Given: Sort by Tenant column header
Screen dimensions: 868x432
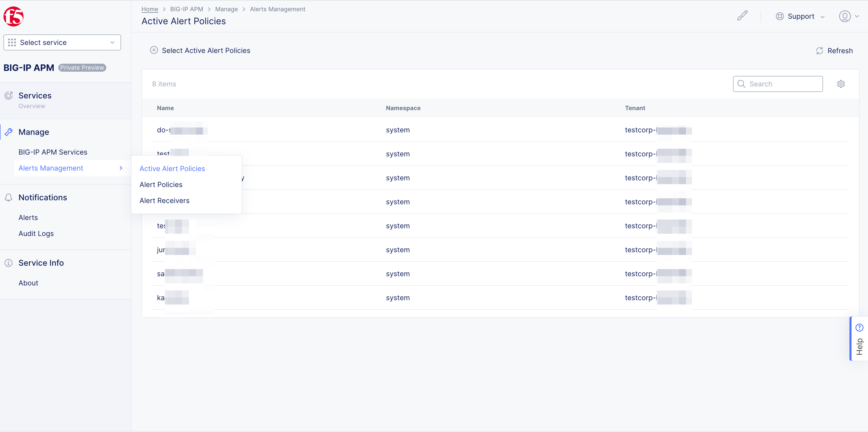Looking at the screenshot, I should [635, 108].
